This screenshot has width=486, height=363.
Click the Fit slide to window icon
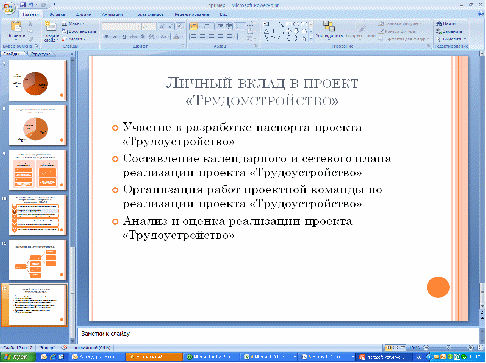click(480, 348)
